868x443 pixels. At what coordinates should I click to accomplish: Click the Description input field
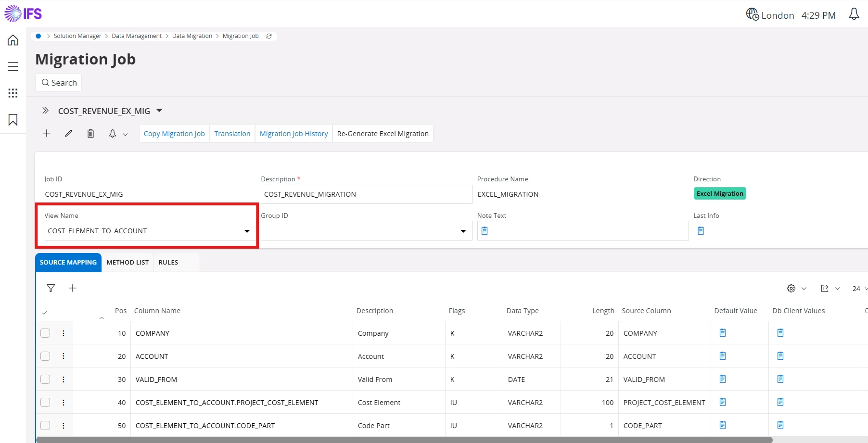coord(366,194)
